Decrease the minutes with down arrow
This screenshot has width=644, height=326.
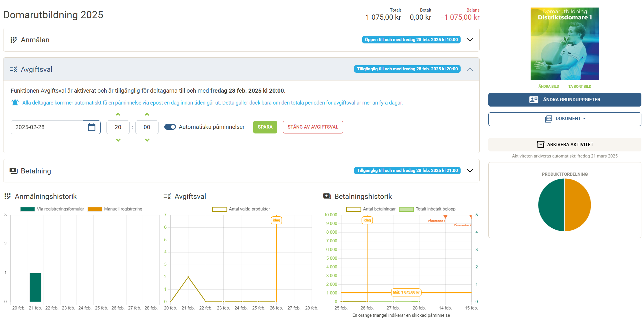147,140
